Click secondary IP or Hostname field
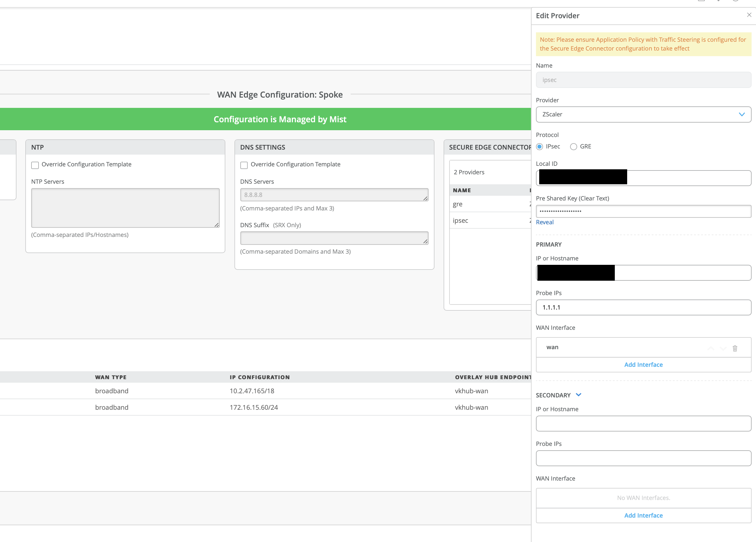 (x=643, y=424)
